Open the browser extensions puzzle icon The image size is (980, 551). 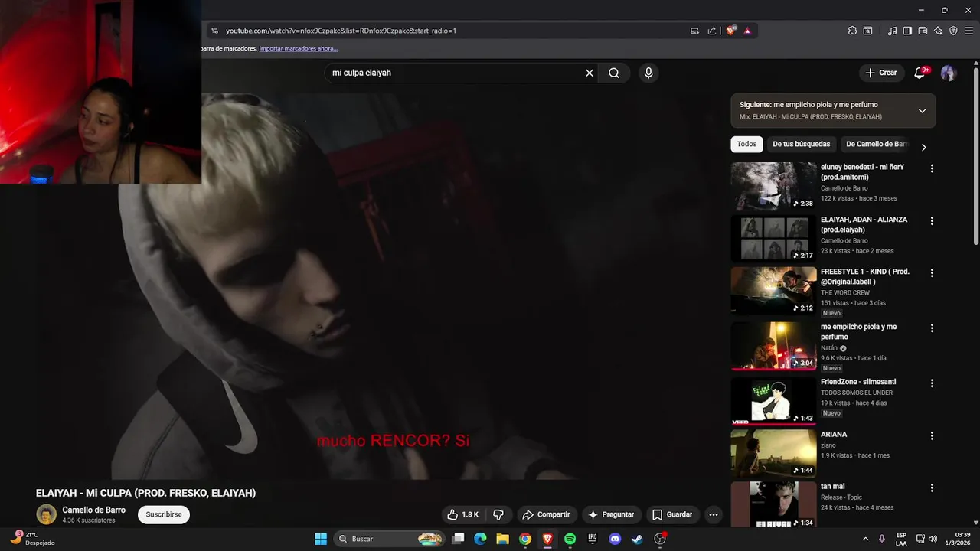click(x=852, y=31)
